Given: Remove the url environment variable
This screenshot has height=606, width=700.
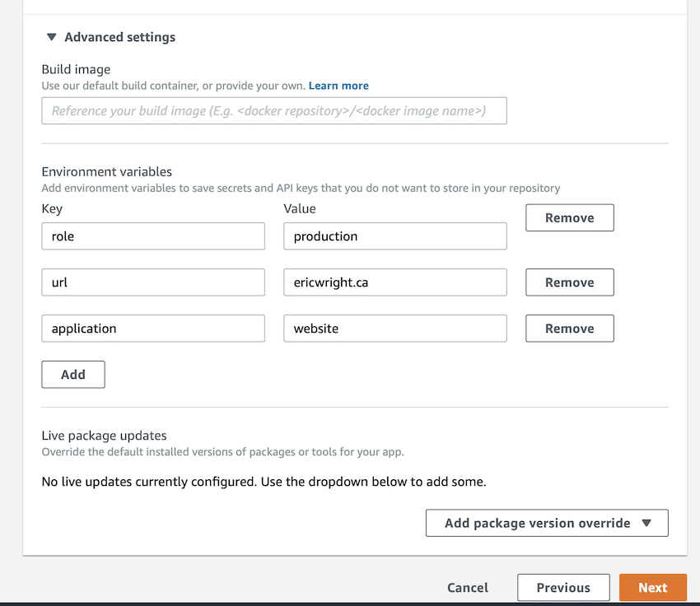Looking at the screenshot, I should [569, 282].
